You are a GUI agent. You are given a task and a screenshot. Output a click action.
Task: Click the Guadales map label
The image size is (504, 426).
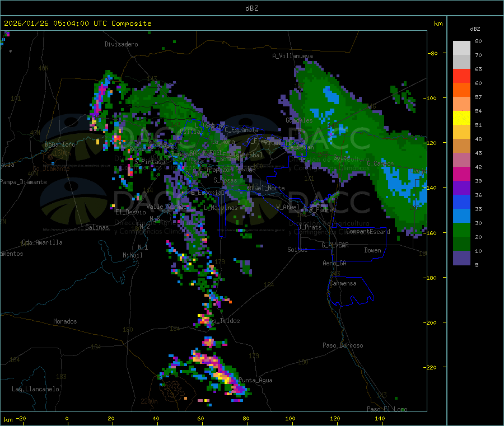[x=299, y=120]
